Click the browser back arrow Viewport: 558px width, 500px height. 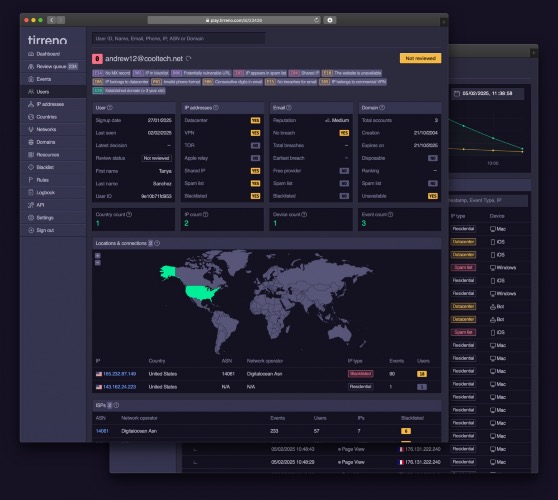coord(52,20)
